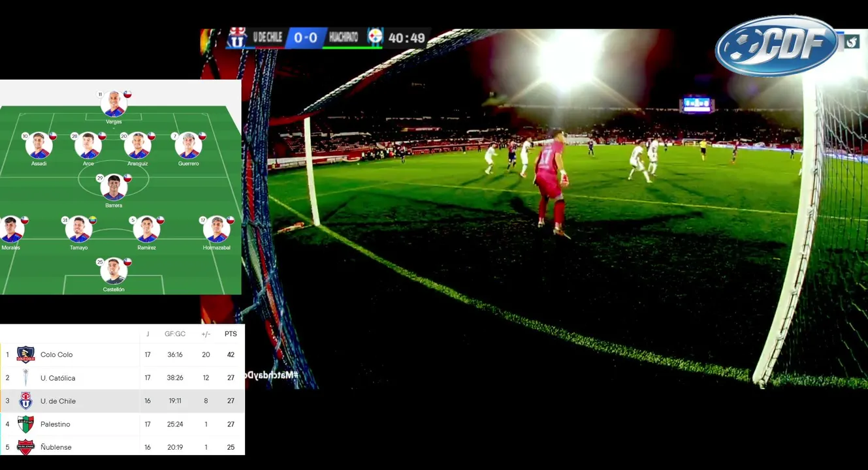Click the flag next to Ramirez's photo
The image size is (868, 470).
pos(160,220)
